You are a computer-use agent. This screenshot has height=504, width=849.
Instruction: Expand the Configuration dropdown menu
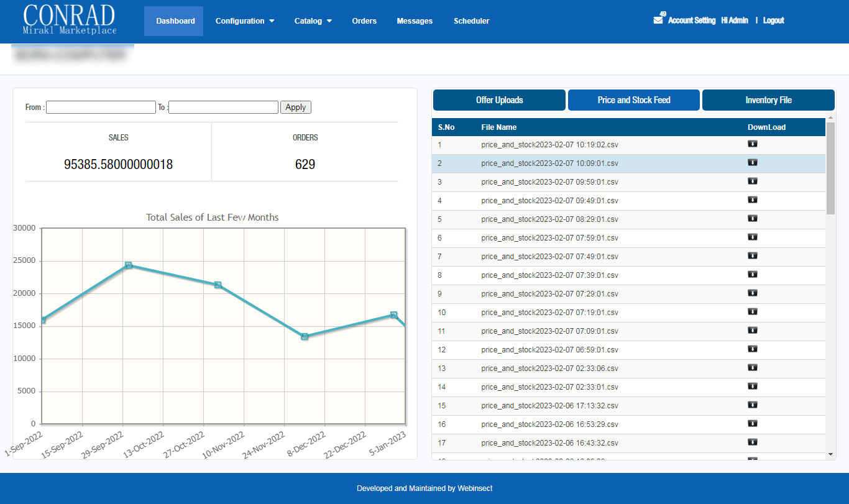244,21
